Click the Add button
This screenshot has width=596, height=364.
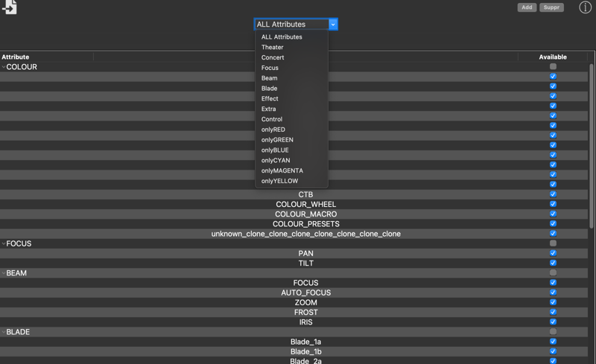527,7
